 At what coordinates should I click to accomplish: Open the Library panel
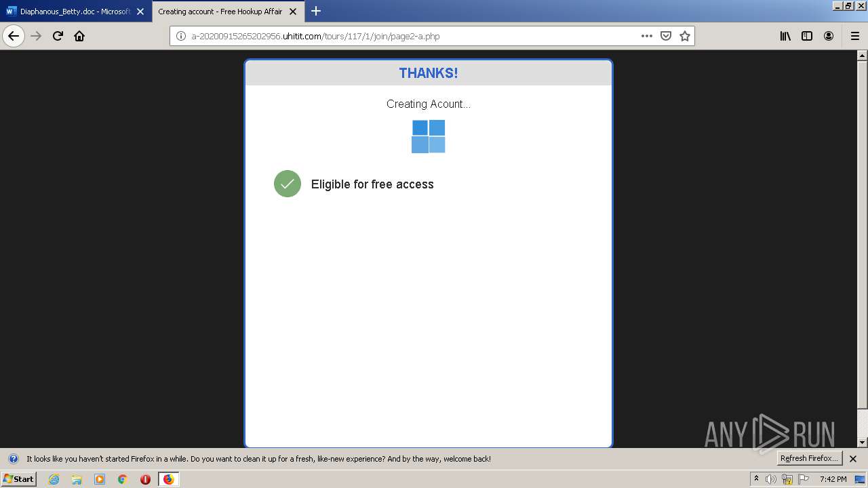coord(785,36)
